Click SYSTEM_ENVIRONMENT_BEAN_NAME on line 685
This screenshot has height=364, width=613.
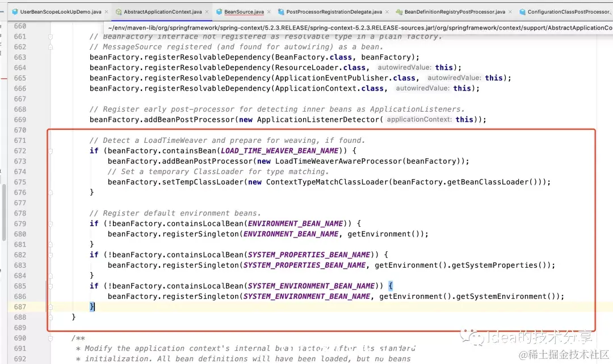pyautogui.click(x=311, y=286)
